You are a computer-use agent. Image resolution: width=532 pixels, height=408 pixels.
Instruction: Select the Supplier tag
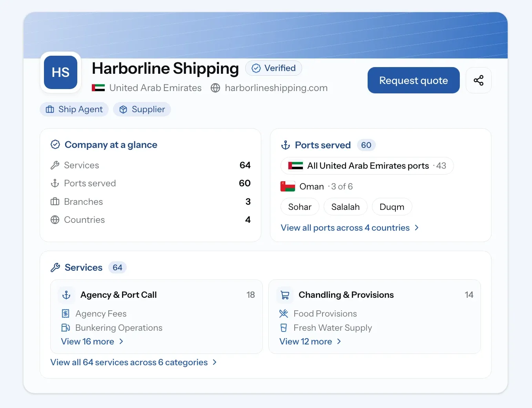[x=142, y=109]
